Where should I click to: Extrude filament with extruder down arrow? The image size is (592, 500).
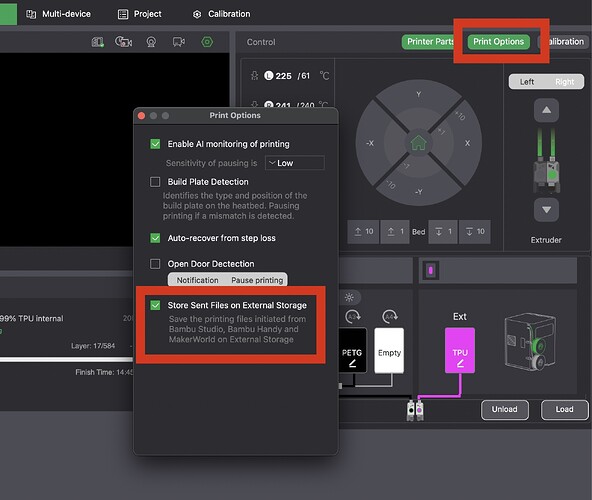pos(546,210)
